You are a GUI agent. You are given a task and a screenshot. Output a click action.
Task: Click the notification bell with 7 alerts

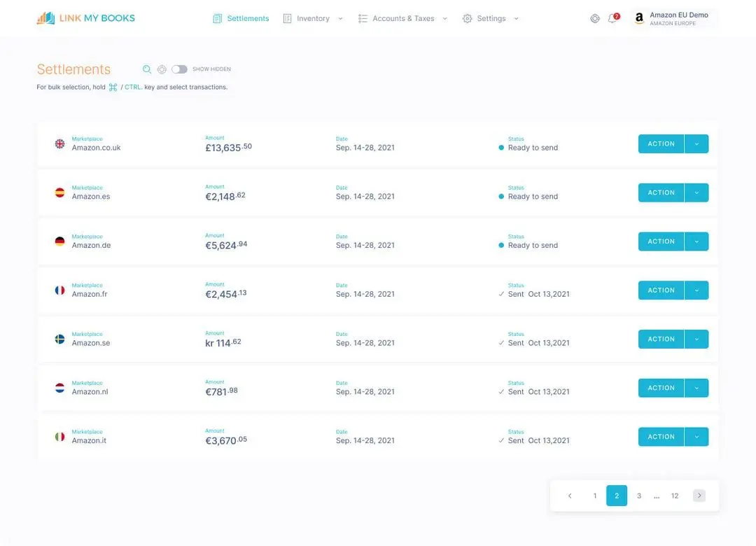click(x=611, y=17)
